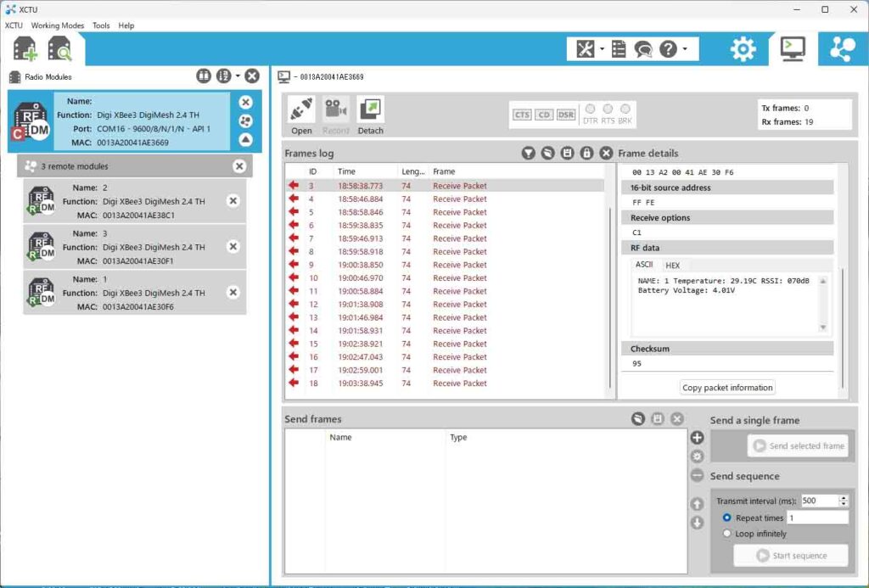Expand the Help icon dropdown arrow

[x=685, y=49]
